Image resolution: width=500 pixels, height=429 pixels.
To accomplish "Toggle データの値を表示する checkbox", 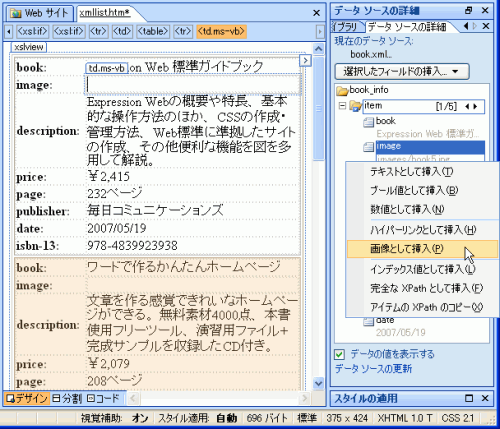I will pyautogui.click(x=339, y=354).
